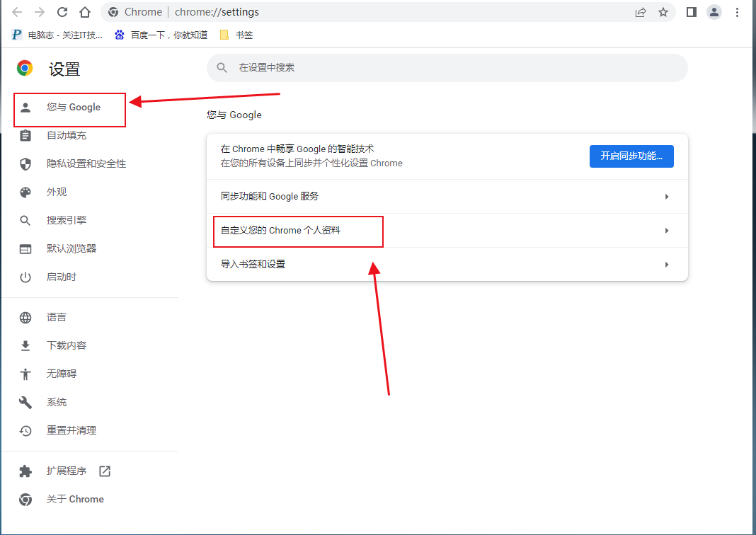Click the external link icon beside 扩展程序
This screenshot has height=535, width=756.
105,471
